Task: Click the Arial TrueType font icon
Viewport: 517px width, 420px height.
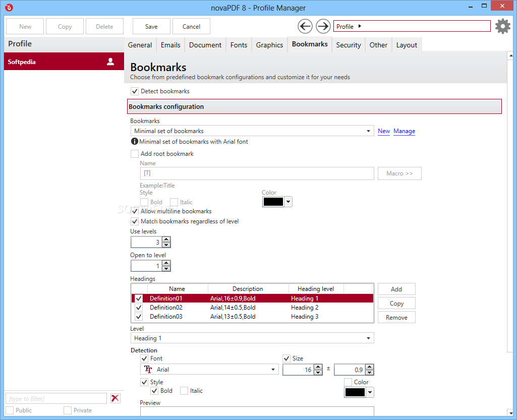Action: [x=148, y=369]
